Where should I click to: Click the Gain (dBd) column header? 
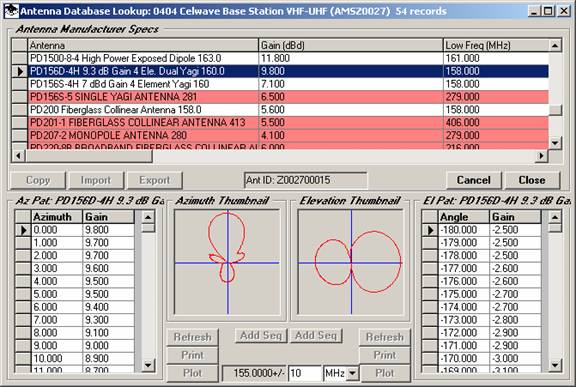(x=351, y=46)
